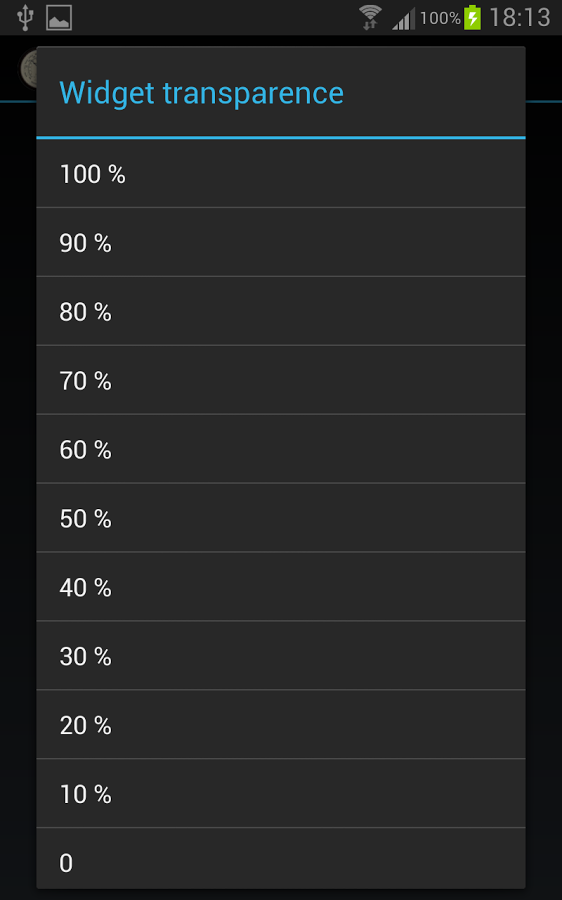This screenshot has height=900, width=562.
Task: Choose 60 % from the list
Action: pyautogui.click(x=281, y=449)
